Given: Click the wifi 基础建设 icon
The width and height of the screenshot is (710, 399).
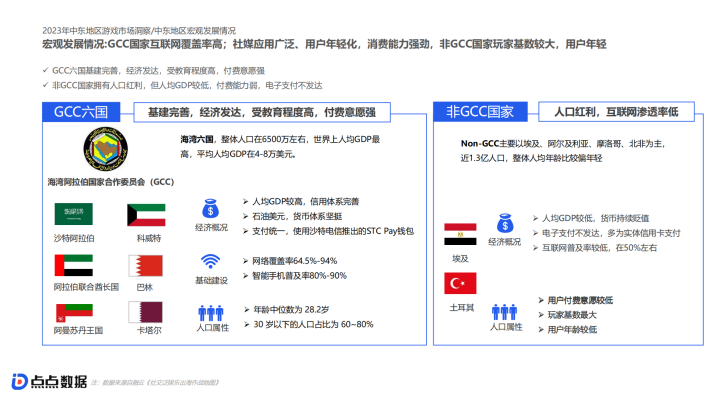Looking at the screenshot, I should [x=211, y=262].
